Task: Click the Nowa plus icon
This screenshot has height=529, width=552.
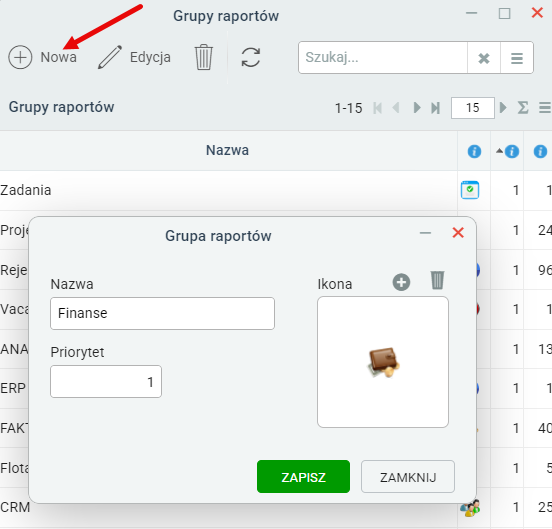Action: point(20,57)
